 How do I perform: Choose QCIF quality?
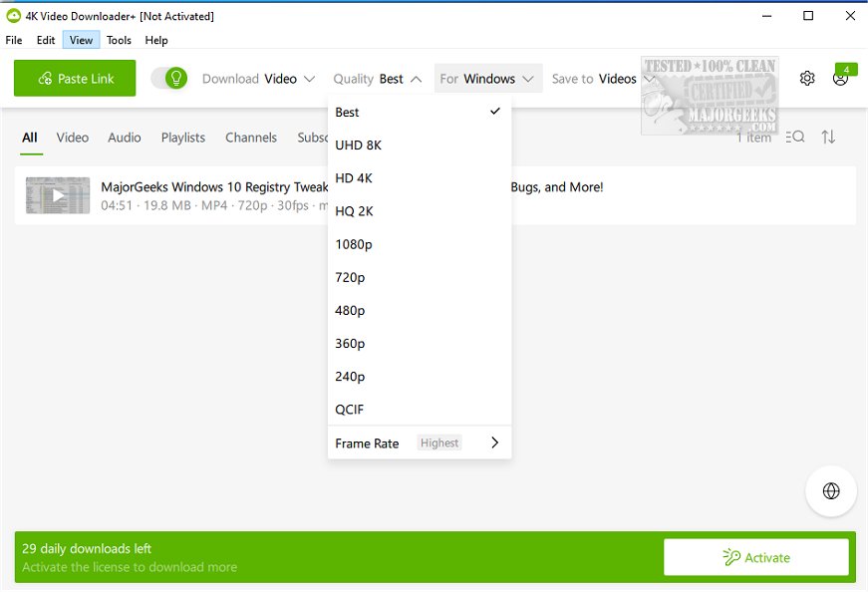tap(420, 410)
